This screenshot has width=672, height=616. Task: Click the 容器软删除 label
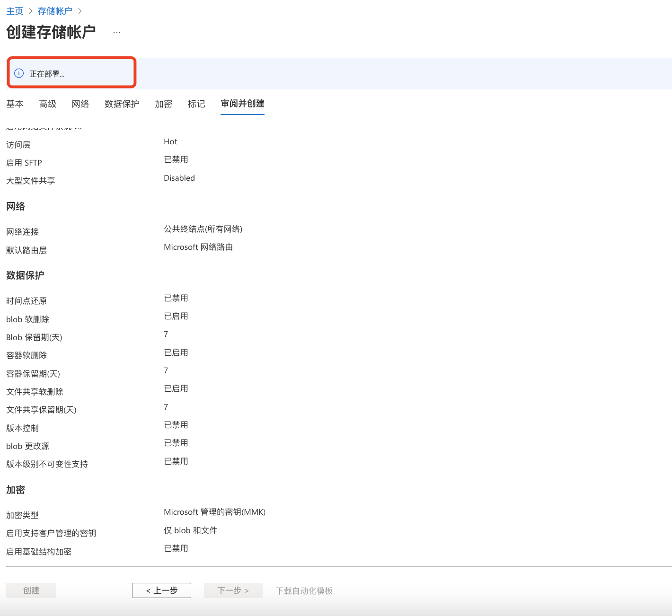coord(27,355)
